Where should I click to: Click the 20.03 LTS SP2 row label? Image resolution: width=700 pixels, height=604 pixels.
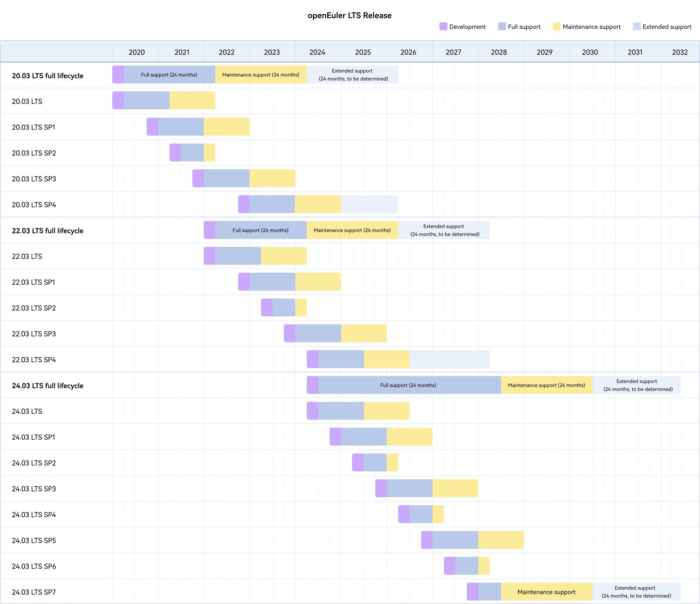(34, 153)
